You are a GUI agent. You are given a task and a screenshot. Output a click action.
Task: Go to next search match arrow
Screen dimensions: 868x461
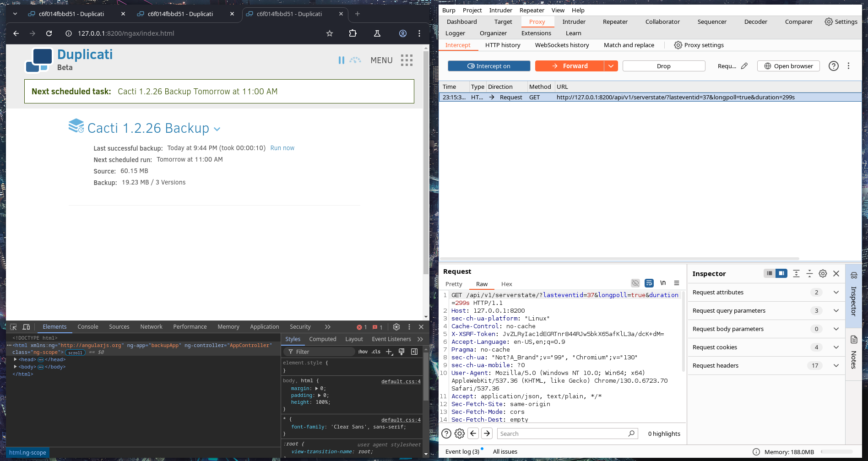[487, 434]
